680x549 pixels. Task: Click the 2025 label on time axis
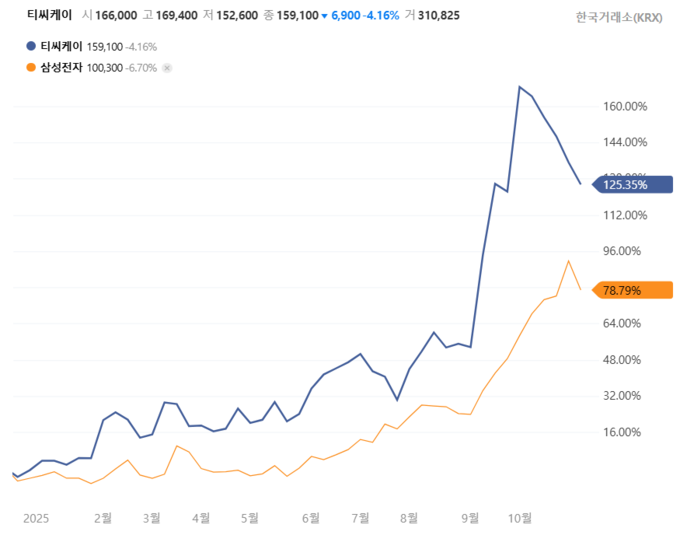pos(36,518)
